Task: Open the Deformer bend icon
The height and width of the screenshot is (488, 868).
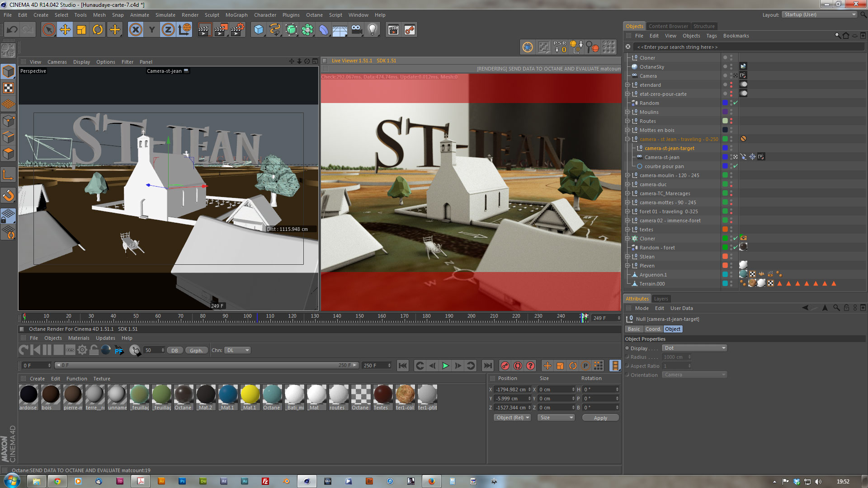Action: tap(324, 30)
